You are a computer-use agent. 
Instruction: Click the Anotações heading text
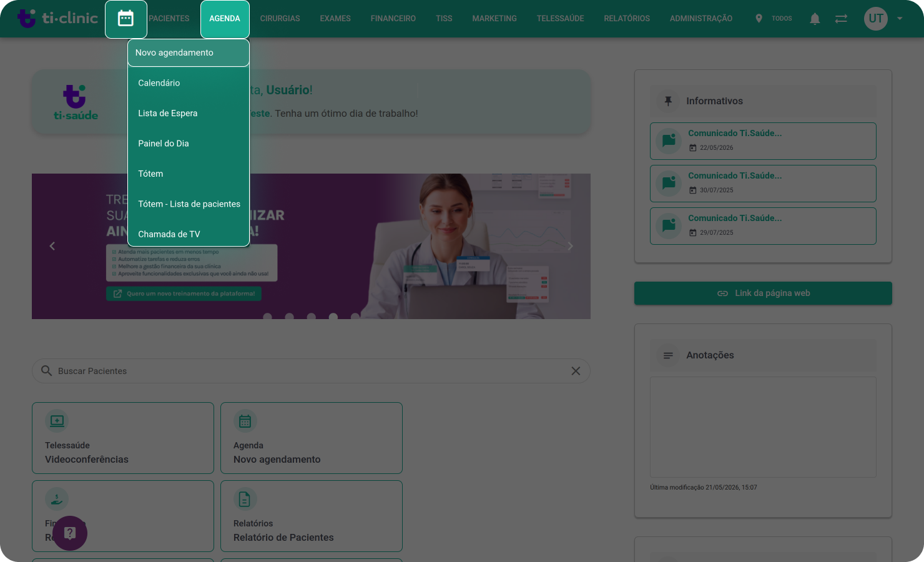pyautogui.click(x=710, y=355)
